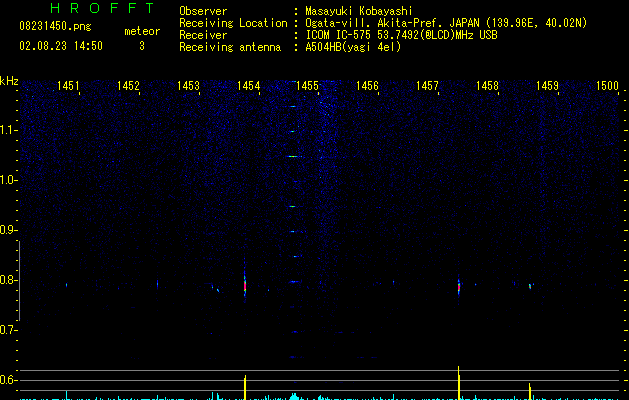Click the date stamp 02.08.23 14:50
This screenshot has width=629, height=400.
tap(61, 46)
